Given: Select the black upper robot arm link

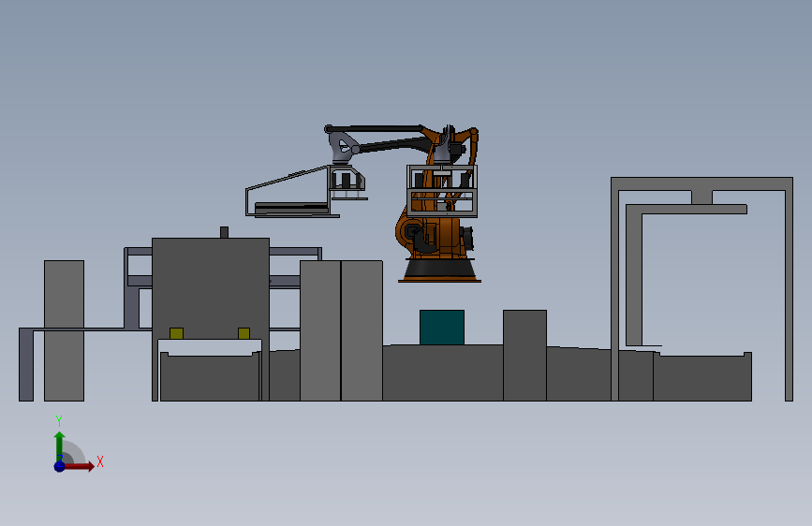Looking at the screenshot, I should 374,128.
